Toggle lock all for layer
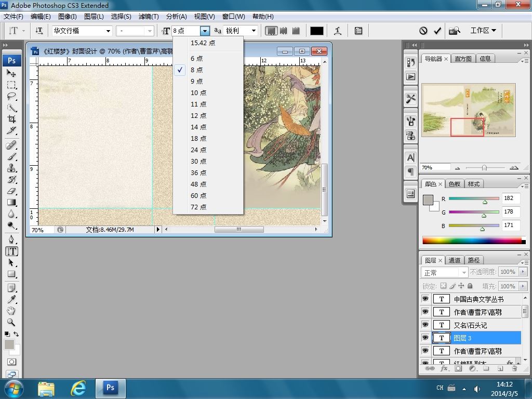Screen dimensions: 532x399 470,286
